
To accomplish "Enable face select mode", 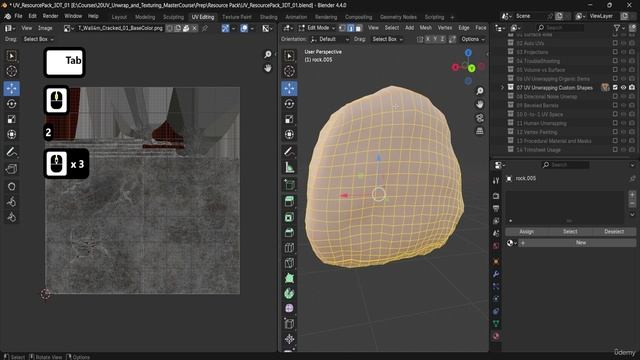I will [x=358, y=28].
